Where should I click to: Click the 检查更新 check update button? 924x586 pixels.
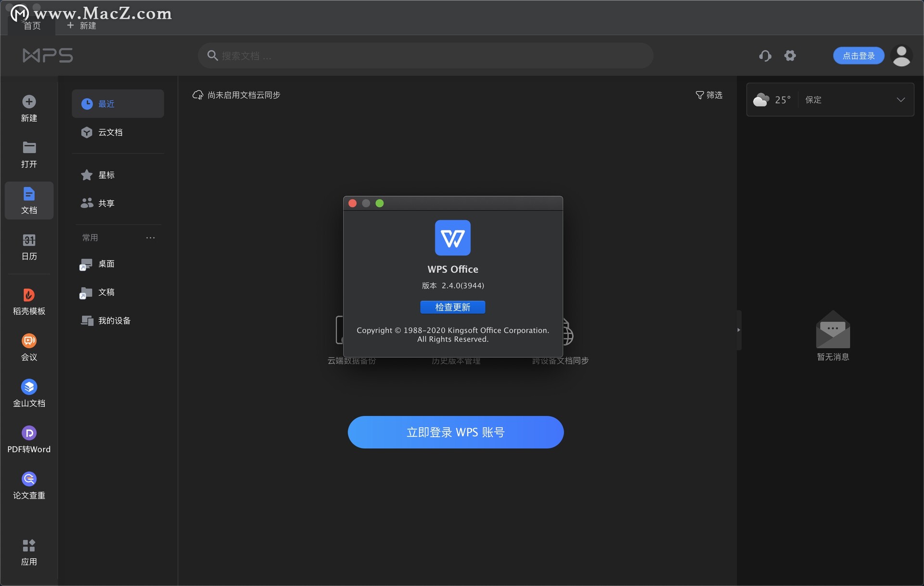click(x=453, y=307)
